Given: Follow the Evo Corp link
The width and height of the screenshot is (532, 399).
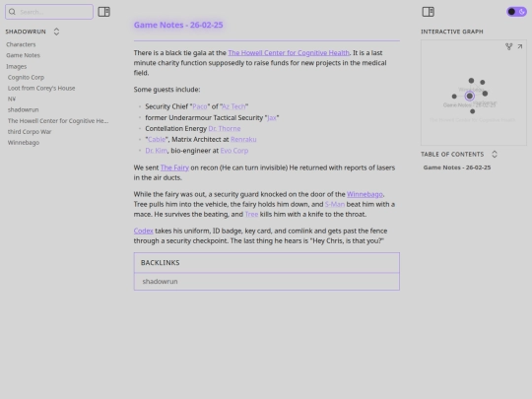Looking at the screenshot, I should [234, 151].
